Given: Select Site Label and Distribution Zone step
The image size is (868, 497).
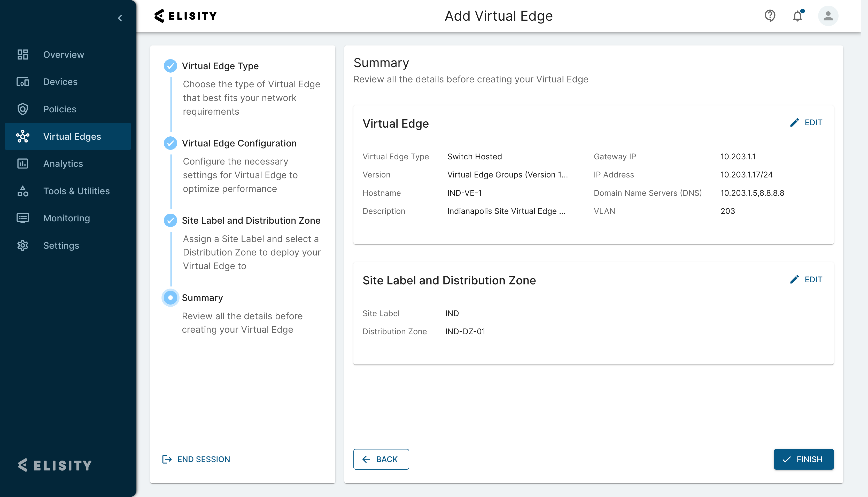Looking at the screenshot, I should click(251, 221).
